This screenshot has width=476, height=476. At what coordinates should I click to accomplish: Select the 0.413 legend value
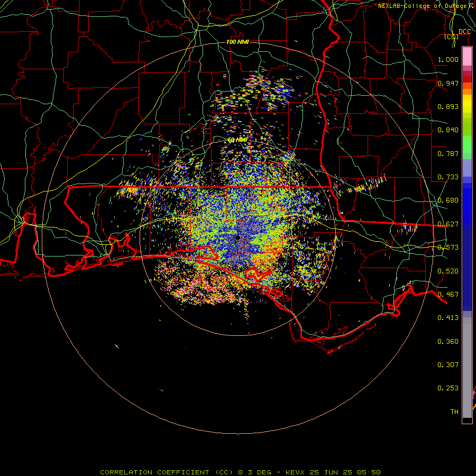[448, 318]
